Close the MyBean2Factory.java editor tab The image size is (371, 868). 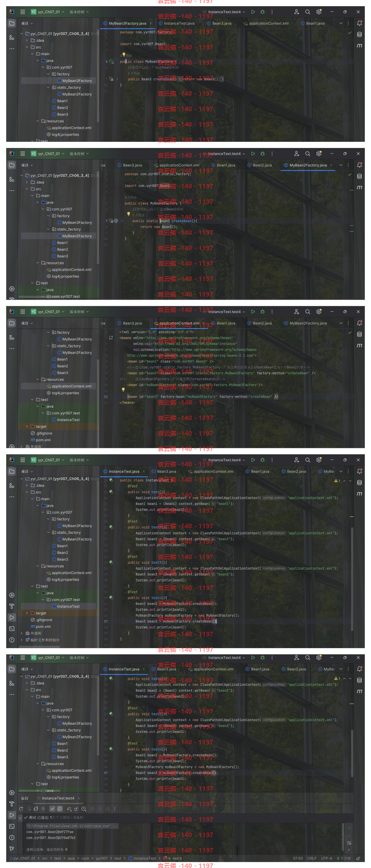click(x=331, y=165)
